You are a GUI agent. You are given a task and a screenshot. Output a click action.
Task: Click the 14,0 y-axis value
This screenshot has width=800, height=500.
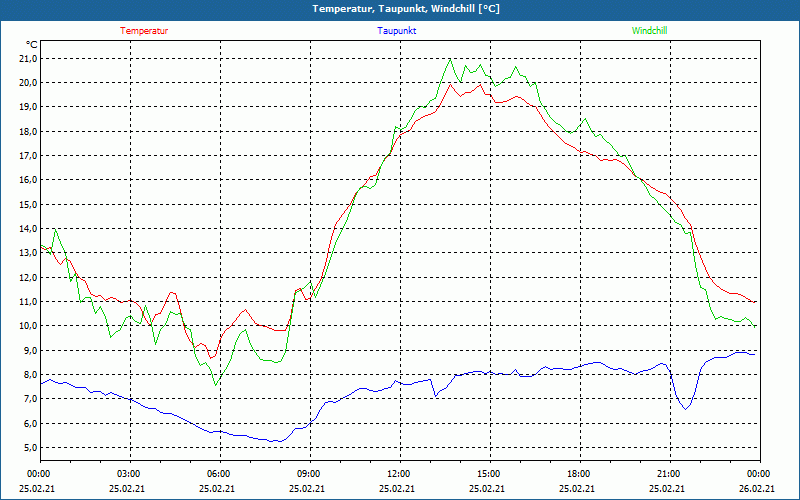29,229
